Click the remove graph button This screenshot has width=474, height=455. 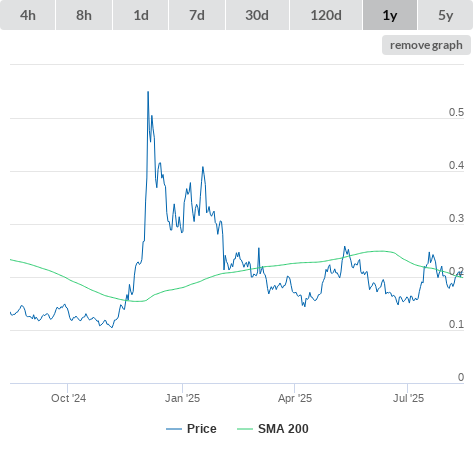pos(426,45)
